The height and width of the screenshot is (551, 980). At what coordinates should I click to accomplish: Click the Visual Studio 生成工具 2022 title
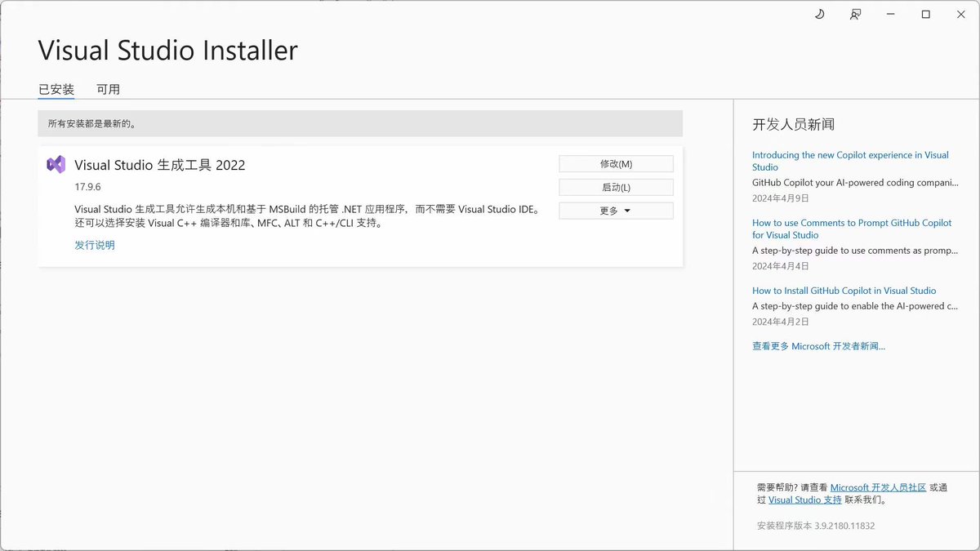160,165
